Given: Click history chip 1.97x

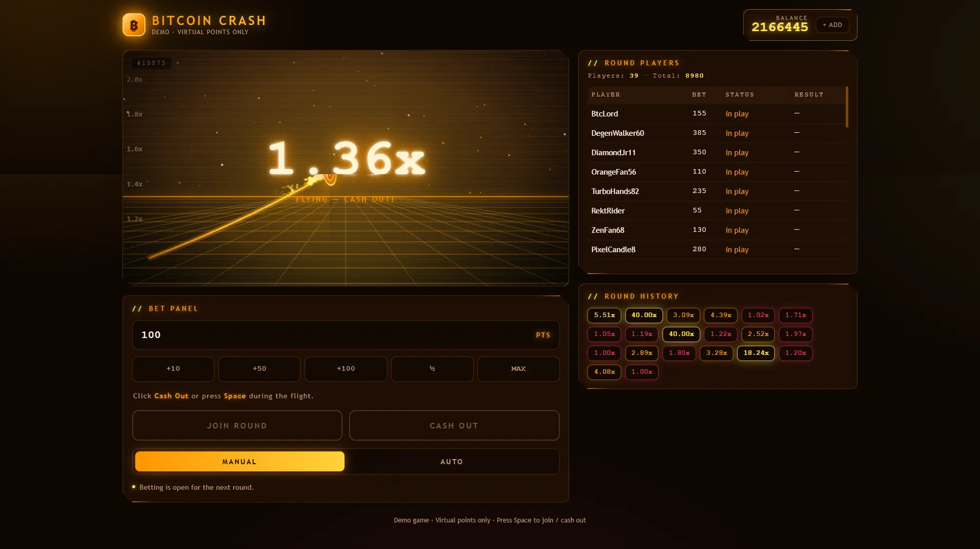Looking at the screenshot, I should (x=795, y=335).
